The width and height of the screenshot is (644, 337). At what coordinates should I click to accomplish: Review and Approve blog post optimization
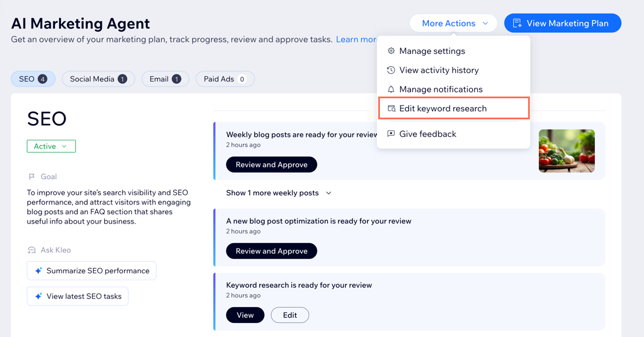point(271,251)
